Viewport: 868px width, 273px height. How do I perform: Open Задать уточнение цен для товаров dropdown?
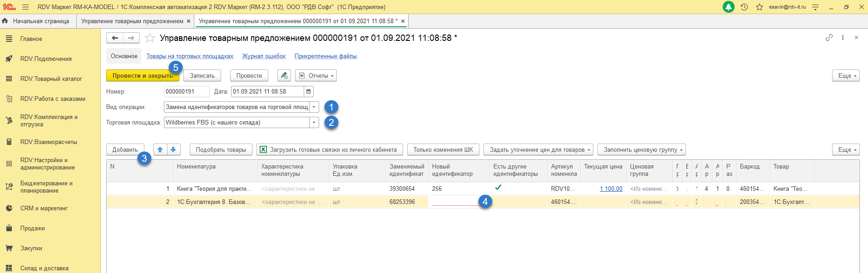point(538,149)
